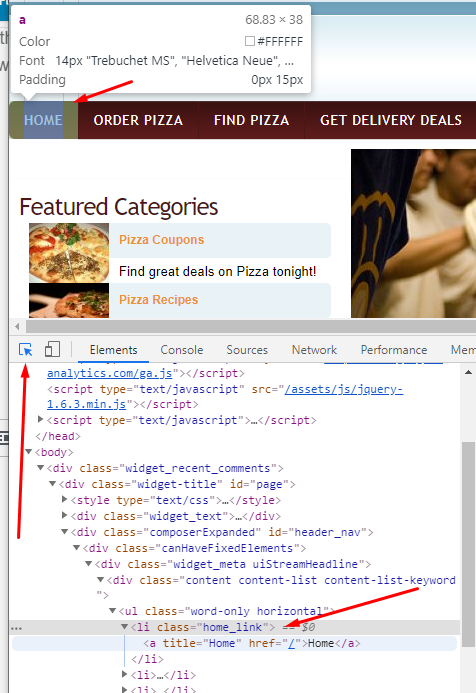Click the HOME navigation link
Viewport: 476px width, 693px height.
[43, 120]
